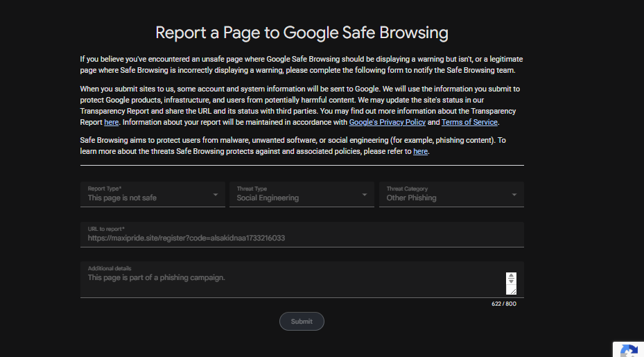The height and width of the screenshot is (357, 644).
Task: Click the textarea resize handle
Action: (512, 291)
